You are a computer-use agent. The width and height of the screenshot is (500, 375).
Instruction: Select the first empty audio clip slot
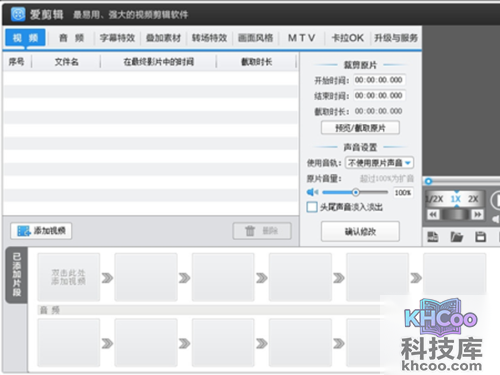[69, 342]
